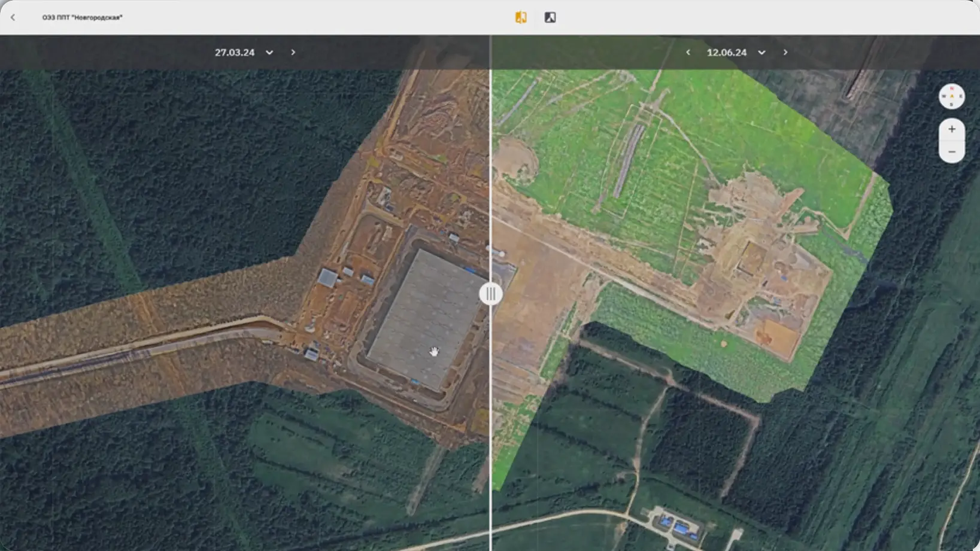980x551 pixels.
Task: Click the blue-roofed buildings near the bottom road
Action: coord(675,526)
